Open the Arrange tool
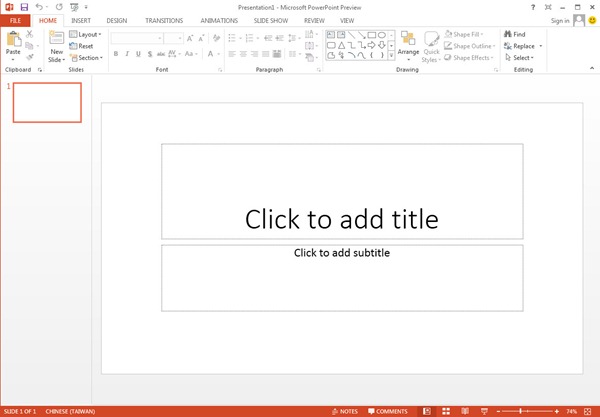This screenshot has height=417, width=600. pos(408,46)
